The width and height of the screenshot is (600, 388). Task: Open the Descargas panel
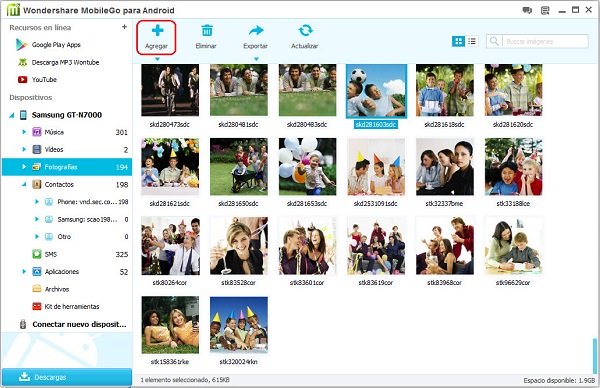[x=67, y=377]
